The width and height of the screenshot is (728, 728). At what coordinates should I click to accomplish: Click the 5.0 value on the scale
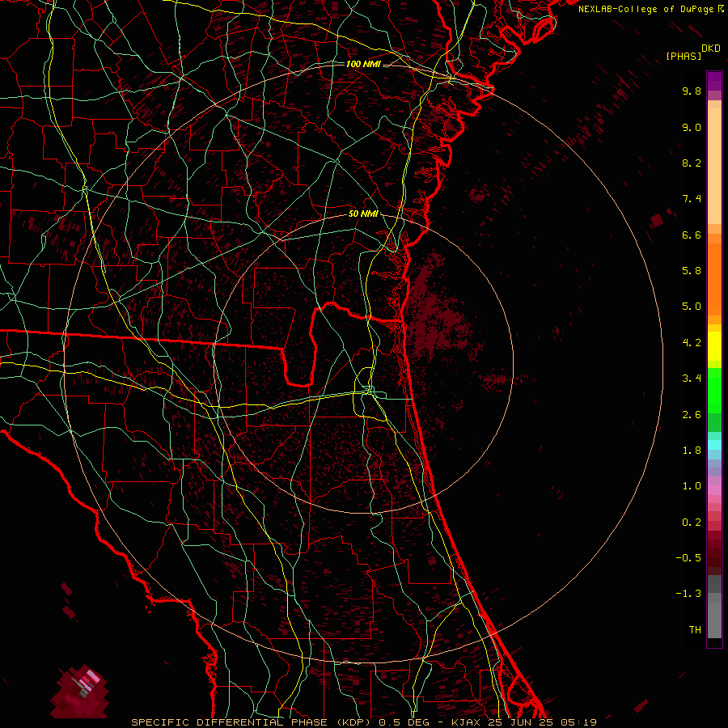692,307
